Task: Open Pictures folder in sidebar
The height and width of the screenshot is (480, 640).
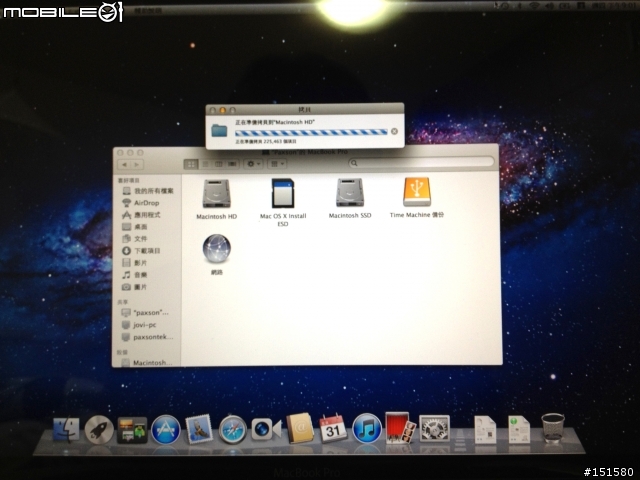Action: tap(135, 287)
